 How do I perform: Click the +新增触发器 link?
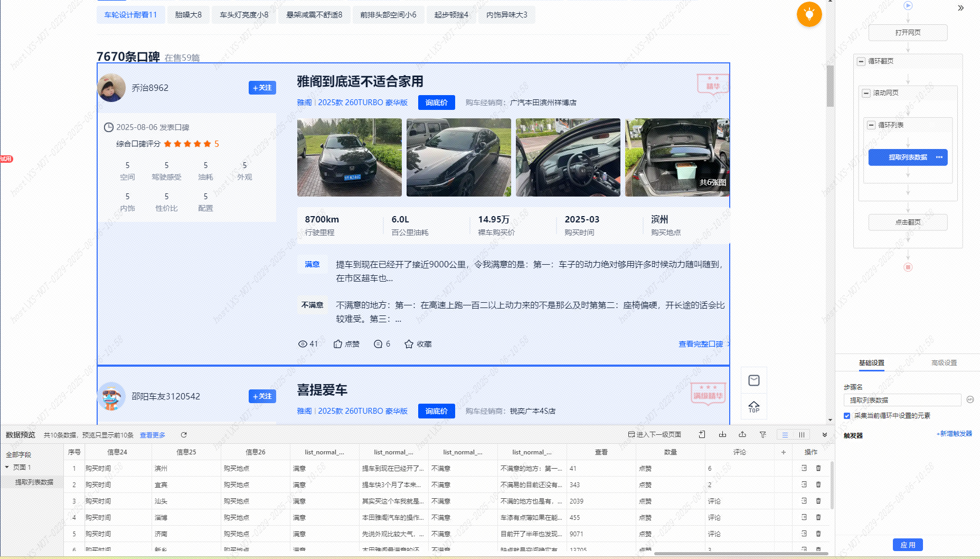pos(954,434)
